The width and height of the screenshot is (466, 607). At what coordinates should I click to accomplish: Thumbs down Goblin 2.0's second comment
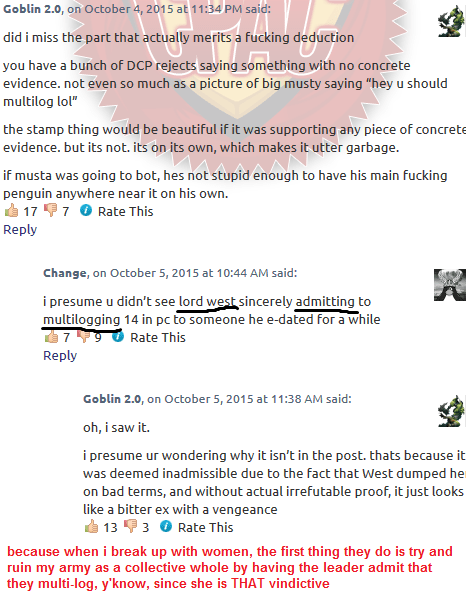tap(130, 526)
